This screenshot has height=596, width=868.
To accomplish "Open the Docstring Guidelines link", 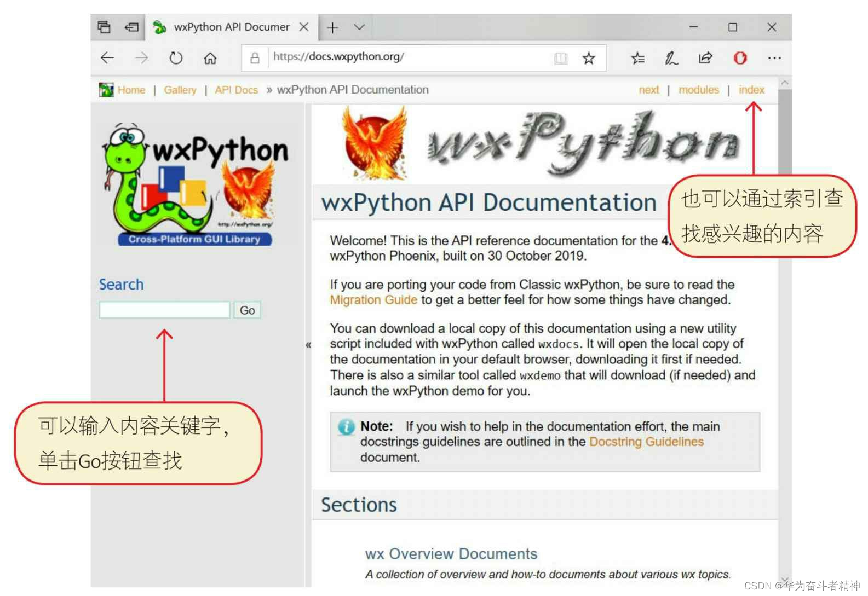I will pyautogui.click(x=646, y=442).
